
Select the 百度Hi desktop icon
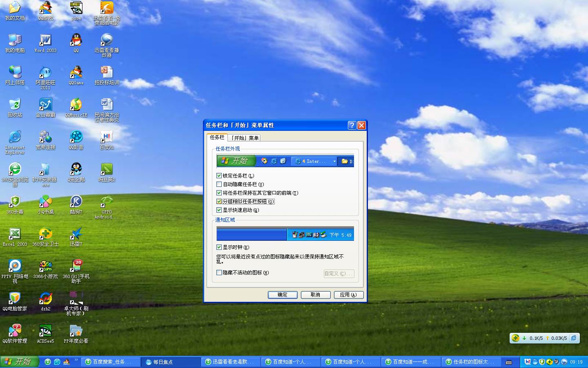click(x=107, y=140)
